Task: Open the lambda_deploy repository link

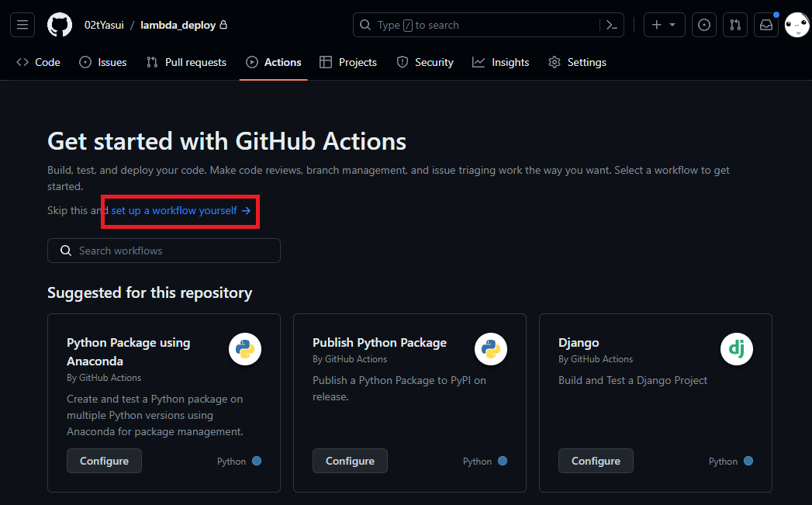Action: 178,25
